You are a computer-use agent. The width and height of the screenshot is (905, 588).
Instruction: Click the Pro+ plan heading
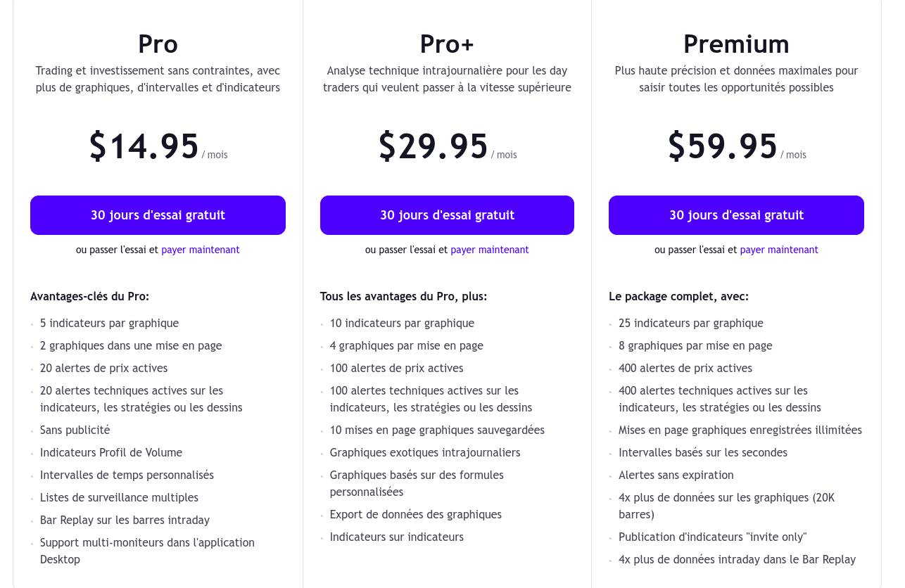(447, 44)
